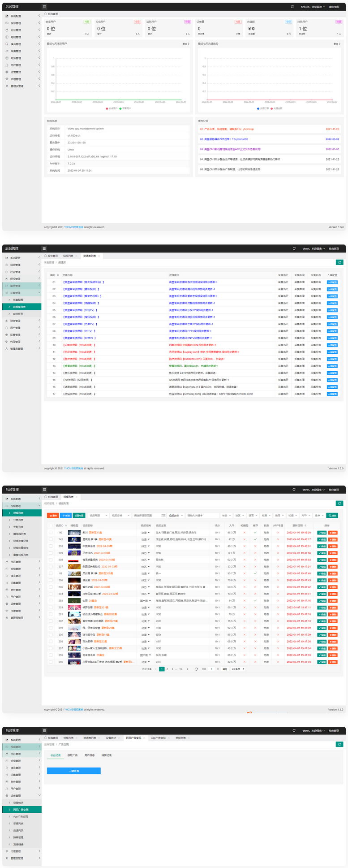The image size is (348, 868).
Task: Open the 20 条/页 page size dropdown
Action: [238, 669]
